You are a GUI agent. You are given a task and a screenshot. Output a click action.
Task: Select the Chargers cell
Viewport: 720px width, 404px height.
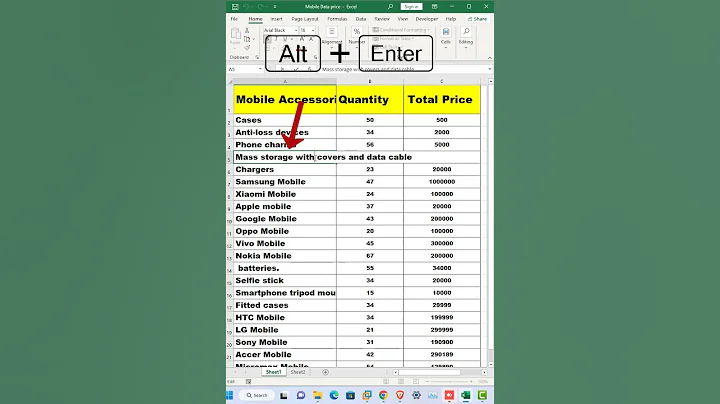coord(285,169)
